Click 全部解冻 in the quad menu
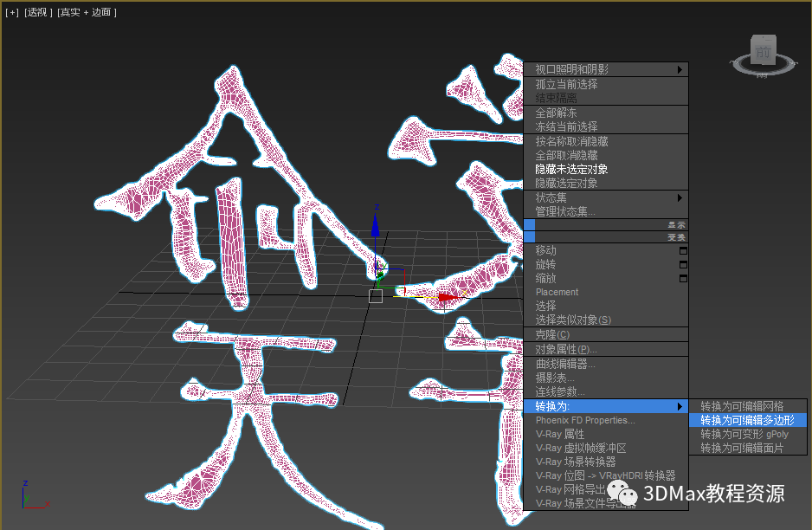 click(605, 113)
